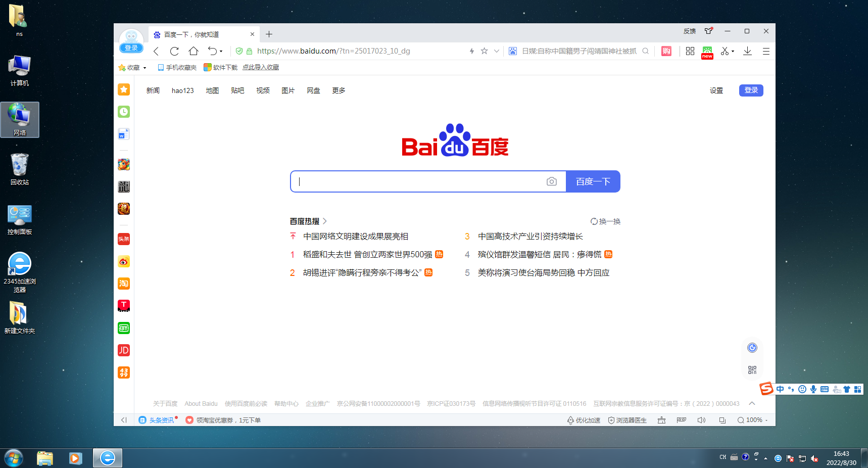Click the scissors screenshot tool
The width and height of the screenshot is (868, 468).
pyautogui.click(x=725, y=51)
